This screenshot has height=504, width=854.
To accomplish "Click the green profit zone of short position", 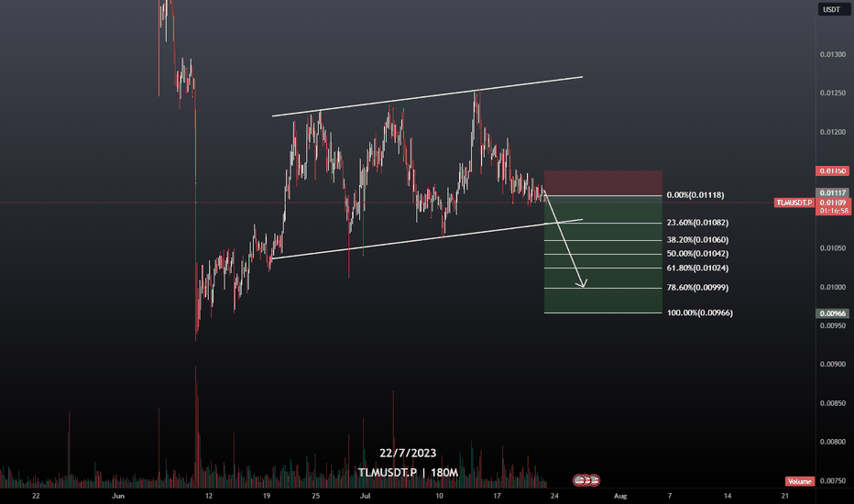I will click(603, 254).
